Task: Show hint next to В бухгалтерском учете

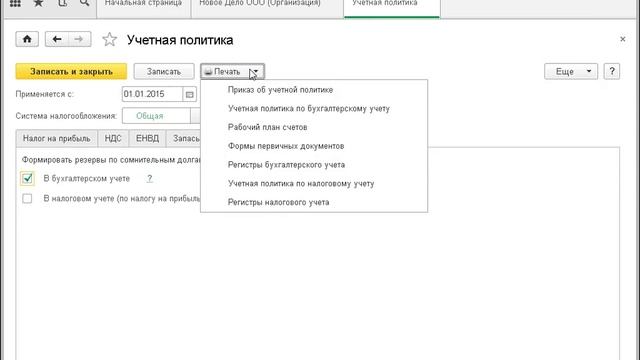Action: pyautogui.click(x=149, y=178)
